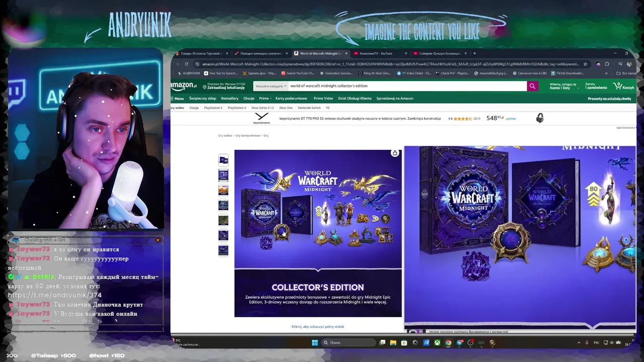644x362 pixels.
Task: Select the fourth product thumbnail
Action: (223, 205)
